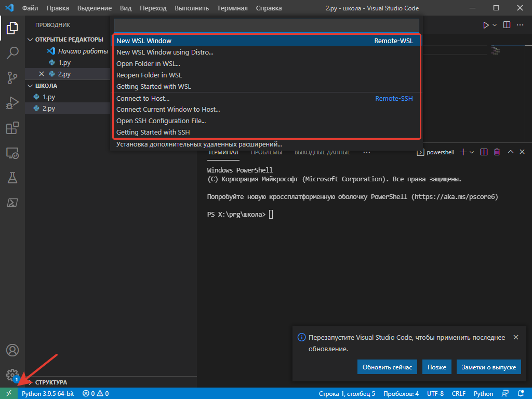This screenshot has width=532, height=399.
Task: Click Python 3.9.5 64-bit interpreter selector
Action: (48, 394)
